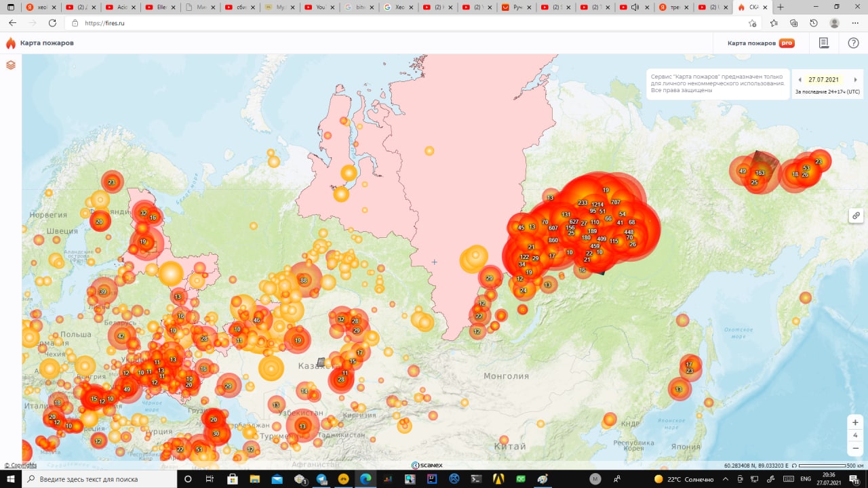Screen dimensions: 868x488
Task: Select the fire cluster labeled 39
Action: tap(103, 291)
